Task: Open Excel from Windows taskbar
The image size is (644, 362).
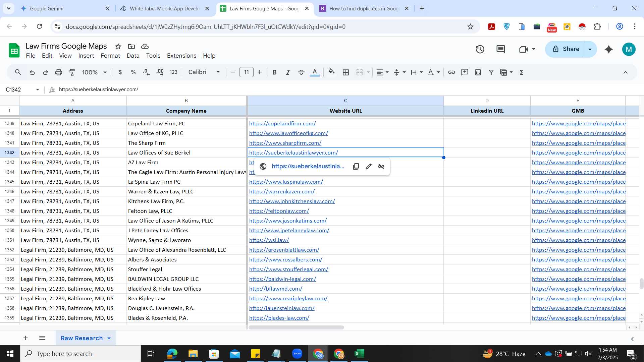Action: point(360,354)
